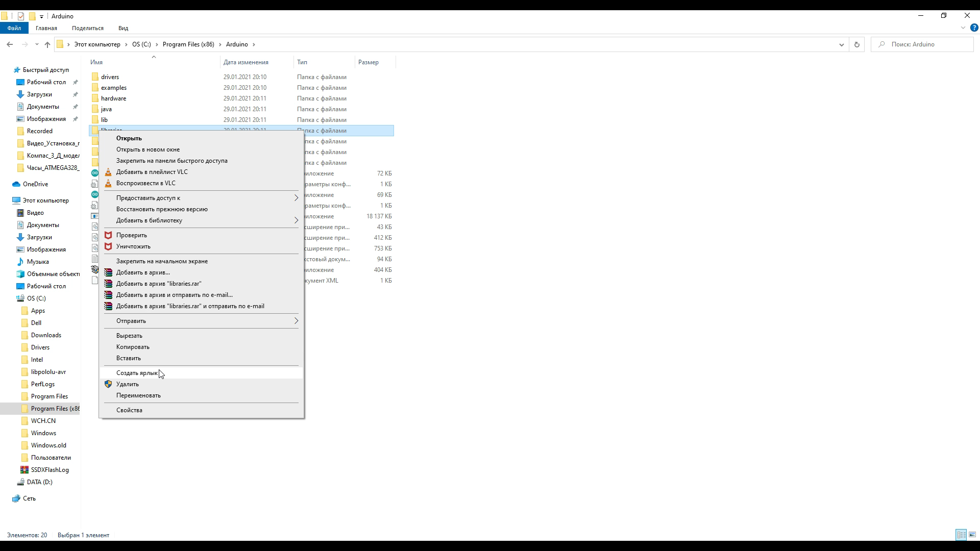Navigate back with the left arrow
This screenshot has height=551, width=980.
10,44
